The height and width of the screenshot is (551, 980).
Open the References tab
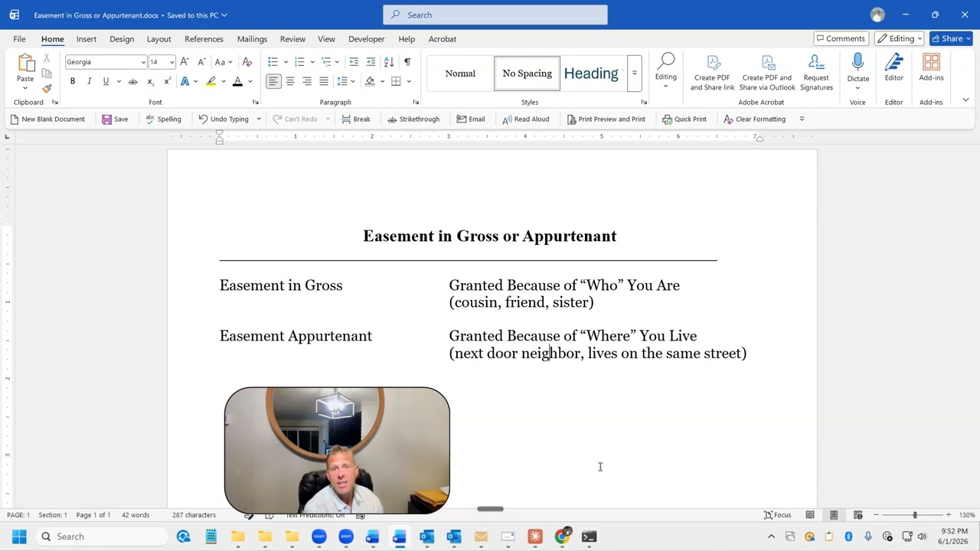(x=204, y=39)
